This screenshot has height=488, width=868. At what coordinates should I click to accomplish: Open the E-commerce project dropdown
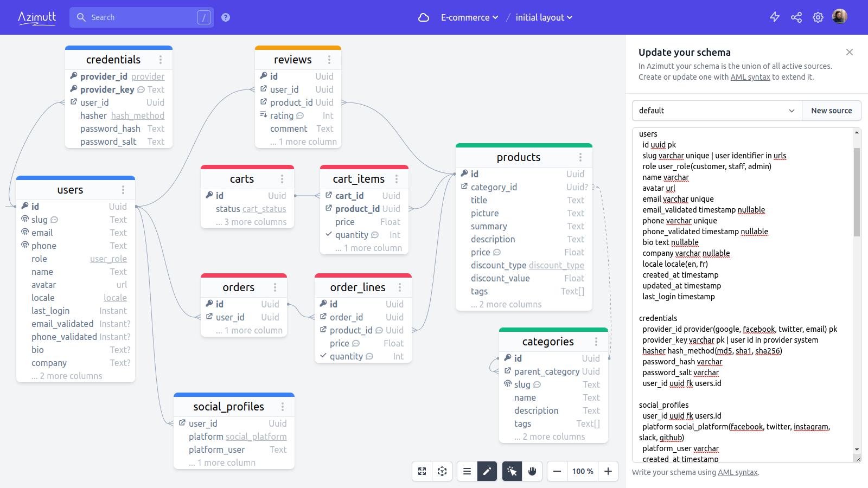(x=469, y=17)
